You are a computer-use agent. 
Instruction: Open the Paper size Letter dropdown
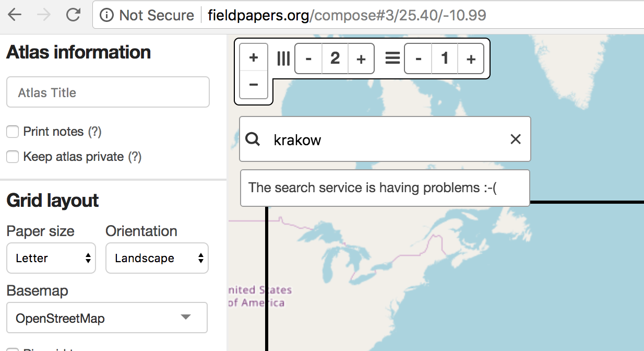[51, 258]
